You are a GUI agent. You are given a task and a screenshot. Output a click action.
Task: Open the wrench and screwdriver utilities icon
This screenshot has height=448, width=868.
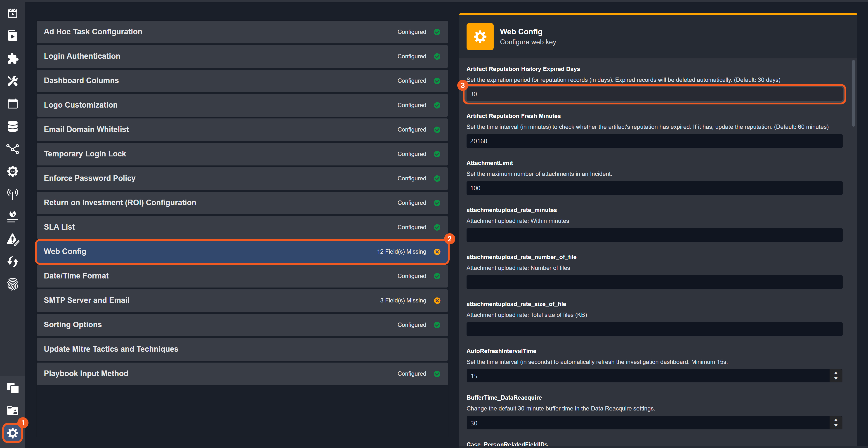point(12,81)
